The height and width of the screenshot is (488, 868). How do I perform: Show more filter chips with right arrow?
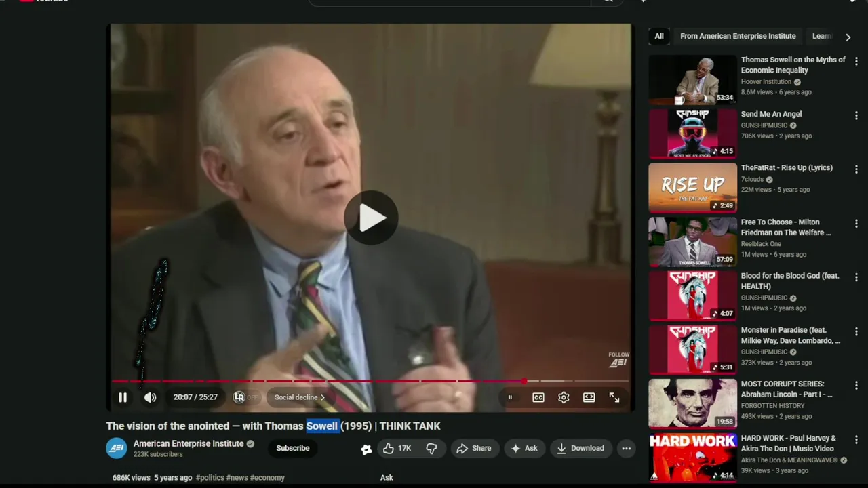(848, 37)
